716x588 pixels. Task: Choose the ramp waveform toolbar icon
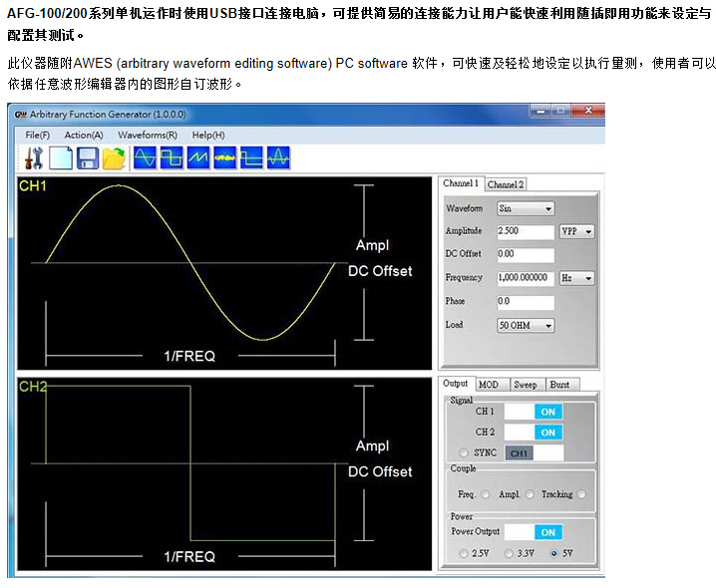coord(198,157)
